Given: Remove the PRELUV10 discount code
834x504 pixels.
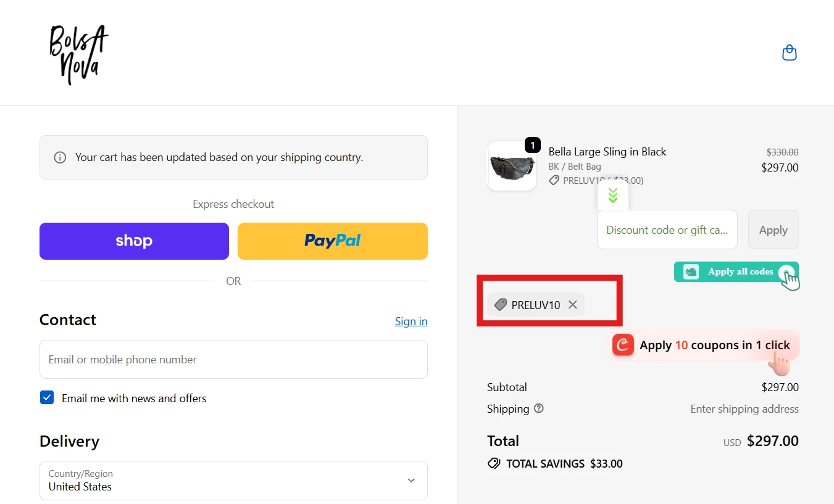Looking at the screenshot, I should 573,305.
